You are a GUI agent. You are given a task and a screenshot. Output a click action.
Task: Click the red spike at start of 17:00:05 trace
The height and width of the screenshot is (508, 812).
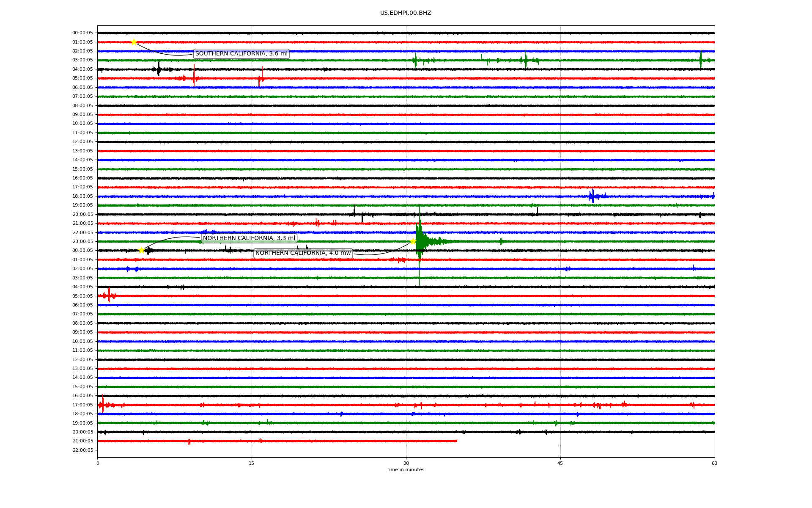point(102,404)
